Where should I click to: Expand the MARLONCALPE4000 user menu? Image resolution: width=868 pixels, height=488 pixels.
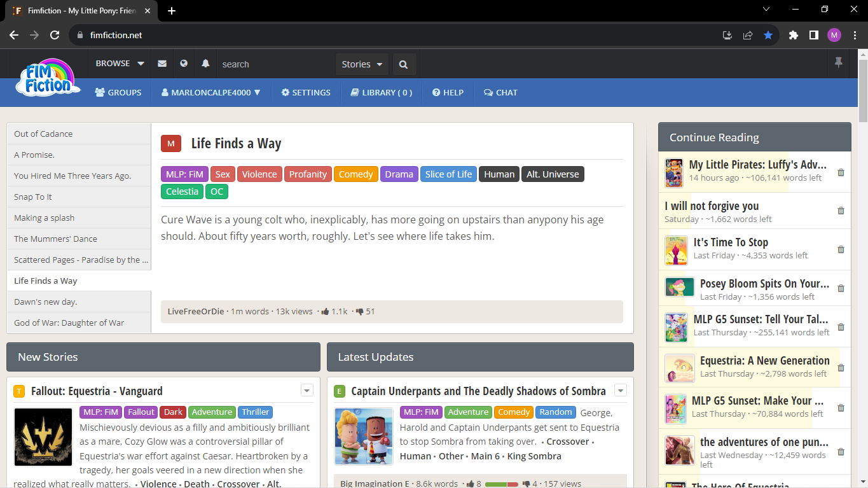211,92
